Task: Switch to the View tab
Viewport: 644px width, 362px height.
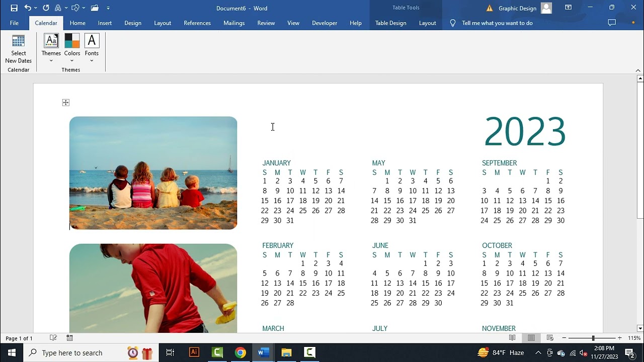Action: (293, 23)
